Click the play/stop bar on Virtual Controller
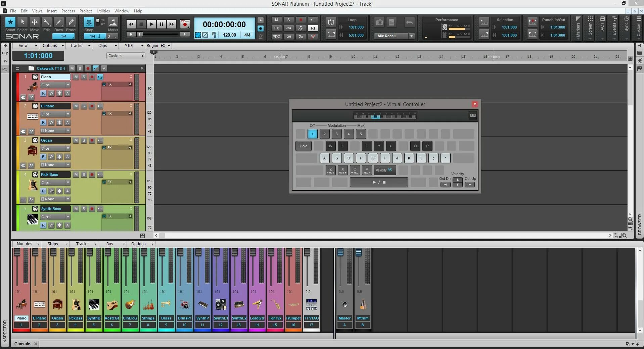The width and height of the screenshot is (644, 349). point(379,182)
